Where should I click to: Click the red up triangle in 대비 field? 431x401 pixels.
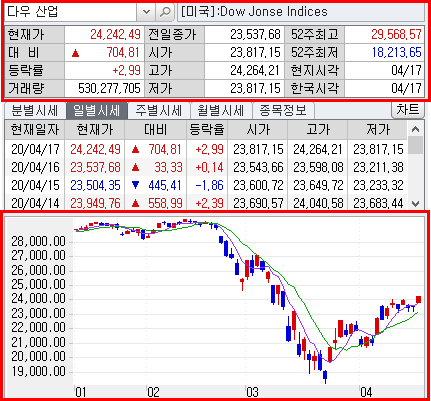76,53
